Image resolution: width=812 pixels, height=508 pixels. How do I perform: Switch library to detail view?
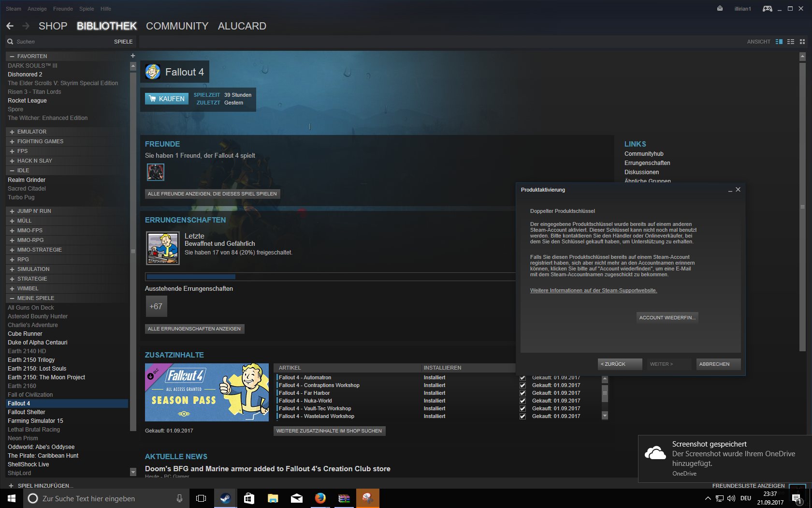[x=779, y=42]
